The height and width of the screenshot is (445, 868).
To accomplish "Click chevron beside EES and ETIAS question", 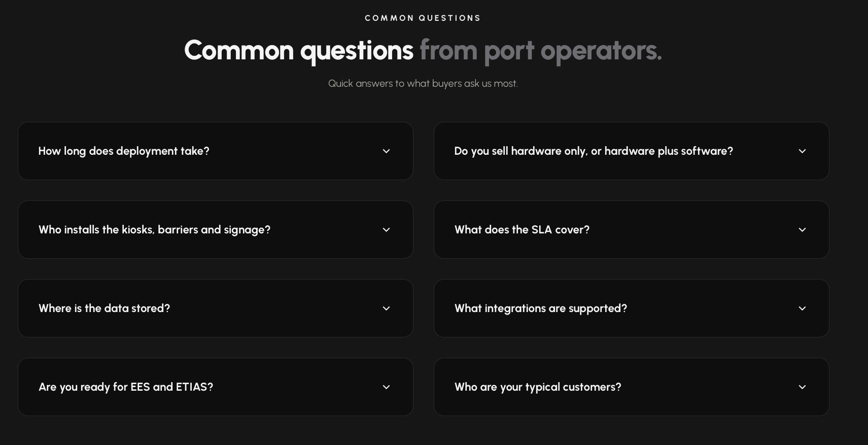I will pyautogui.click(x=386, y=387).
